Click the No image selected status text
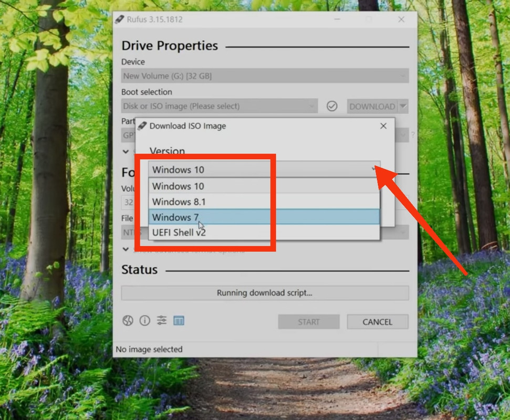The height and width of the screenshot is (420, 510). [149, 349]
